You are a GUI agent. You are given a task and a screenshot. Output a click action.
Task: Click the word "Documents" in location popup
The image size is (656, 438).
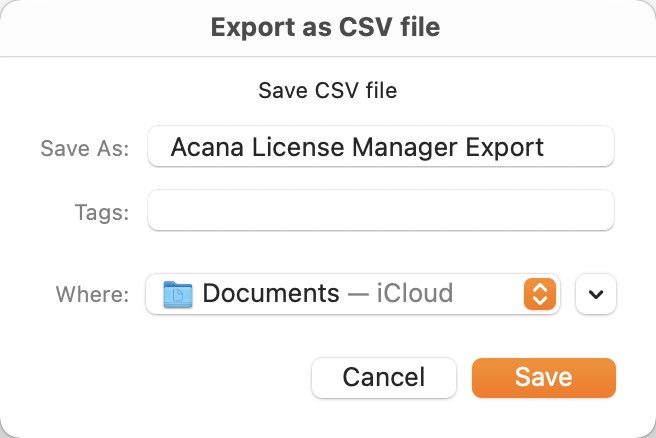tap(271, 293)
